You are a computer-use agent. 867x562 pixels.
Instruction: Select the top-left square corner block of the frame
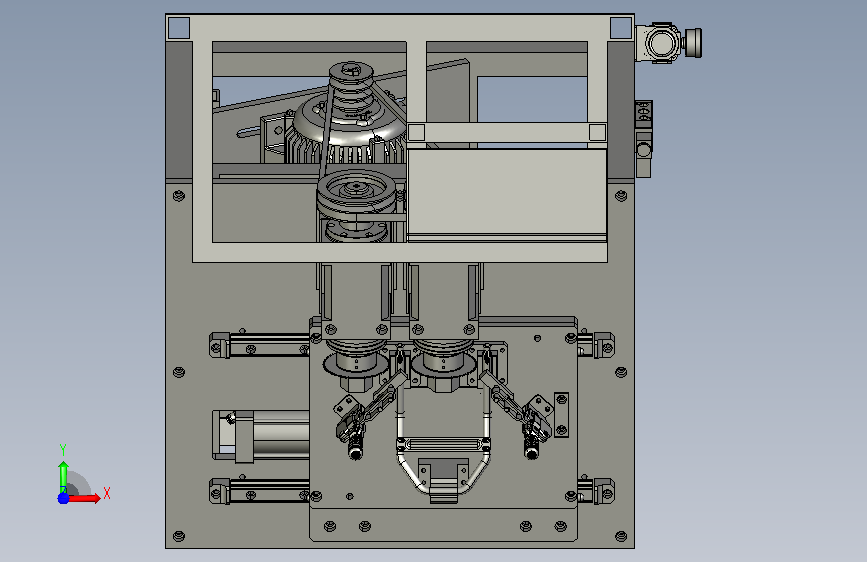pos(179,28)
